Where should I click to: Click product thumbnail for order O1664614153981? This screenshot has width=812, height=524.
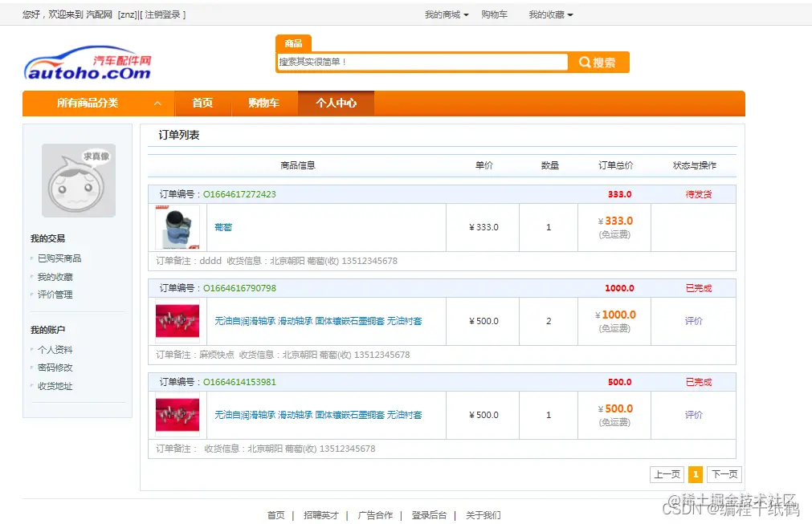point(177,415)
